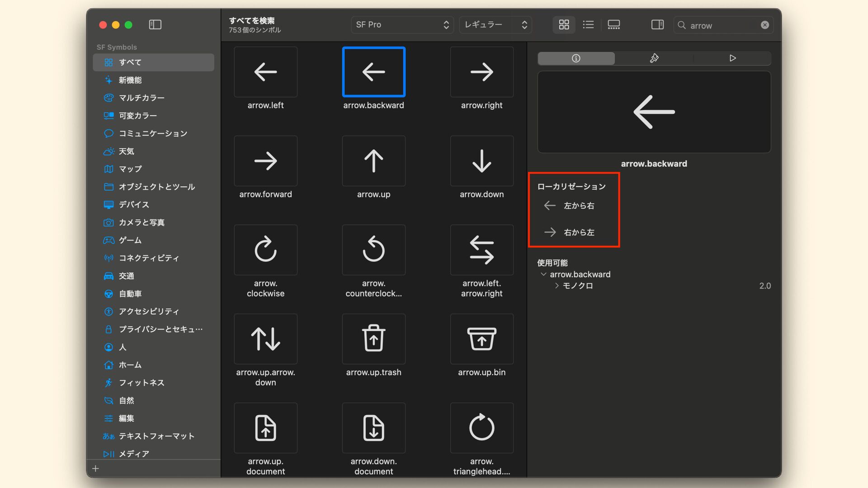Open コミュニケーション category

153,133
